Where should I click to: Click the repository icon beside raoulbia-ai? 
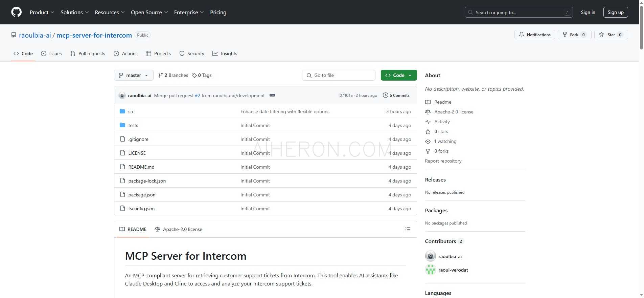[14, 35]
